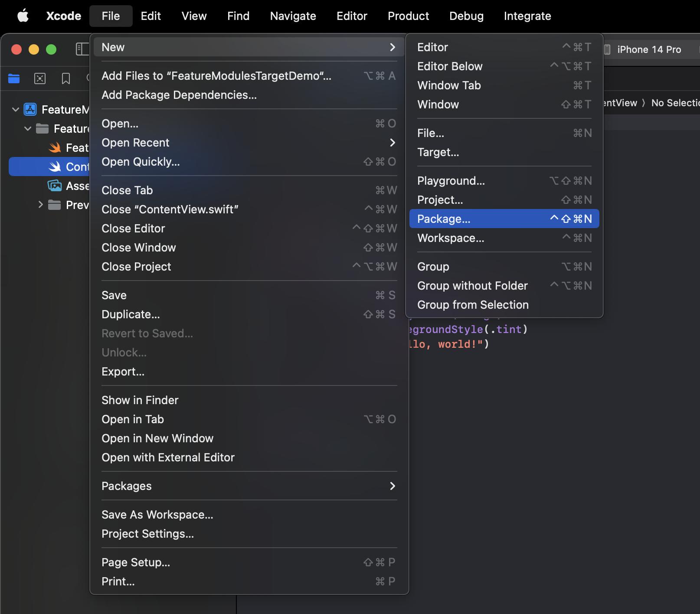Choose Page Setup...

249,562
